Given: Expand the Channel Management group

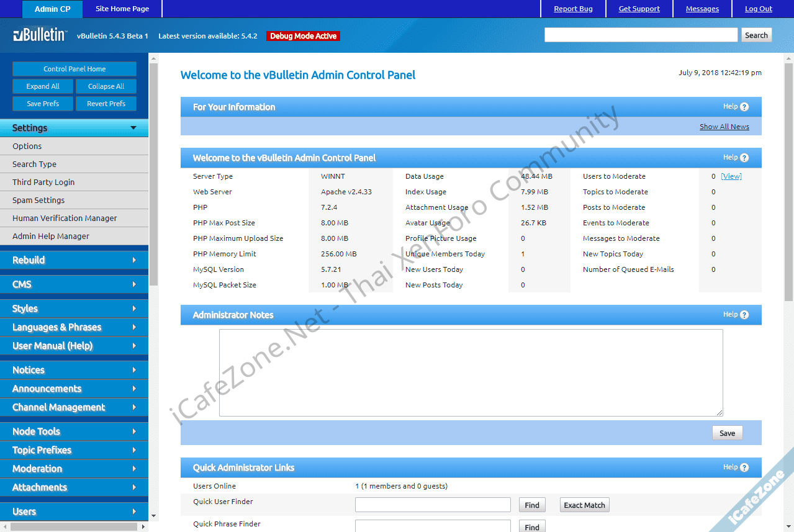Looking at the screenshot, I should click(x=74, y=407).
